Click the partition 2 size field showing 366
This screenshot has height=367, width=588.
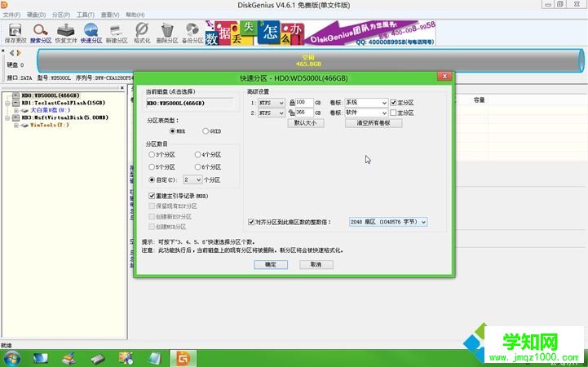304,113
